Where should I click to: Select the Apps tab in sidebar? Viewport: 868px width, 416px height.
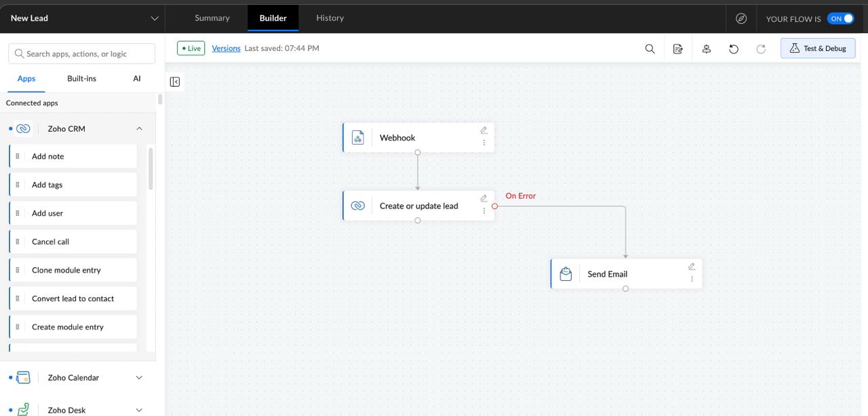(x=26, y=79)
